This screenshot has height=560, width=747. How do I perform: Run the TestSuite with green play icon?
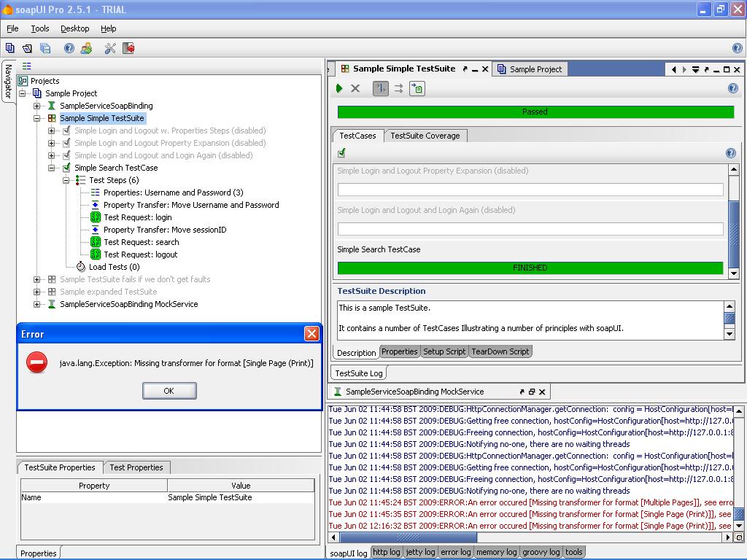point(339,88)
